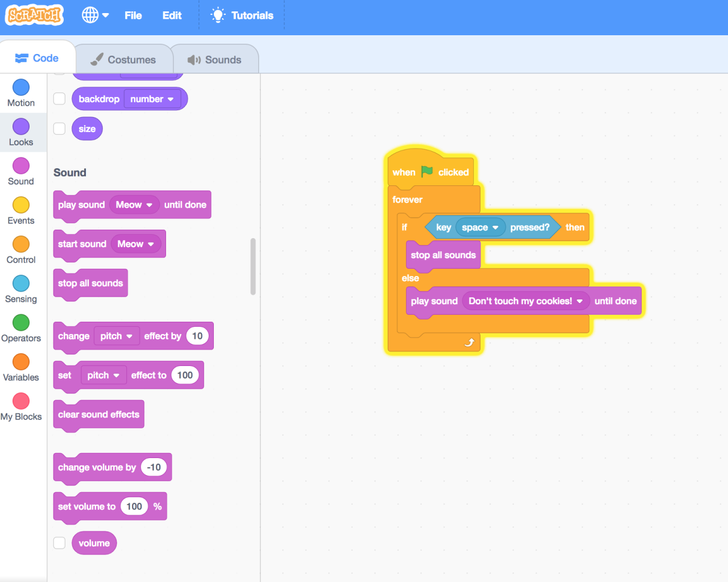Select the Motion category circle
The width and height of the screenshot is (728, 582).
(x=21, y=87)
